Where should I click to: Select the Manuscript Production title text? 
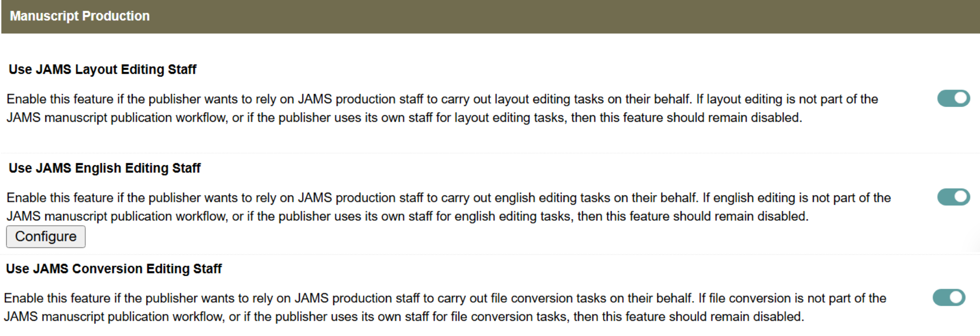pos(80,16)
